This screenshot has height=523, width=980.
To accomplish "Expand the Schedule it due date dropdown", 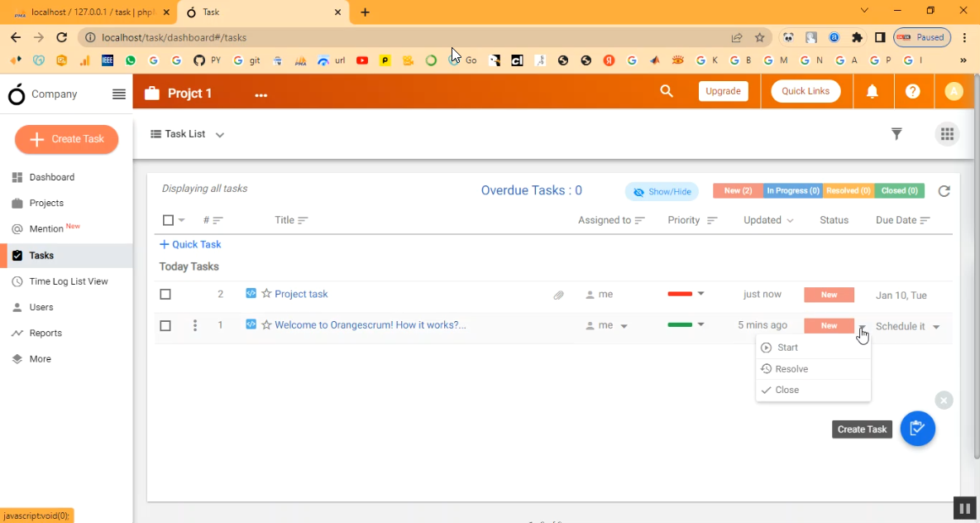I will pyautogui.click(x=936, y=327).
